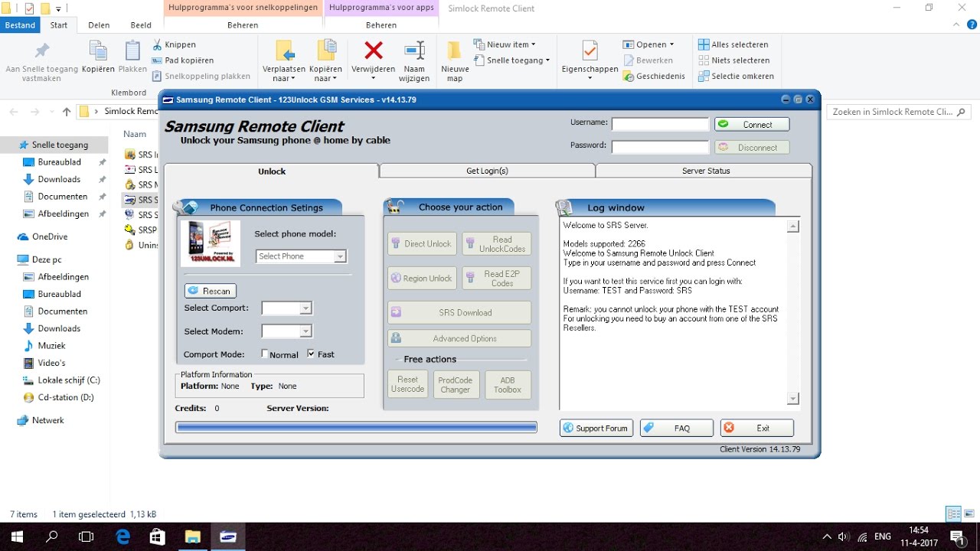Uncheck the Fast comport mode checkbox
This screenshot has width=980, height=551.
[311, 354]
